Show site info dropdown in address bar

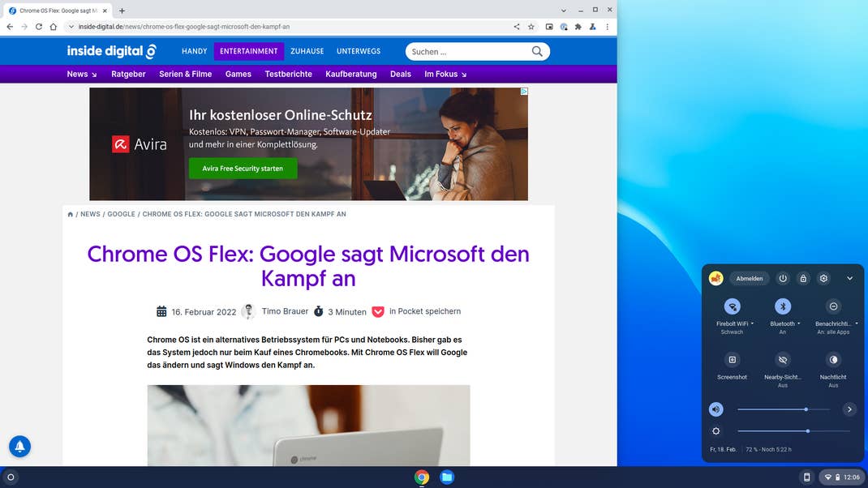(x=71, y=27)
